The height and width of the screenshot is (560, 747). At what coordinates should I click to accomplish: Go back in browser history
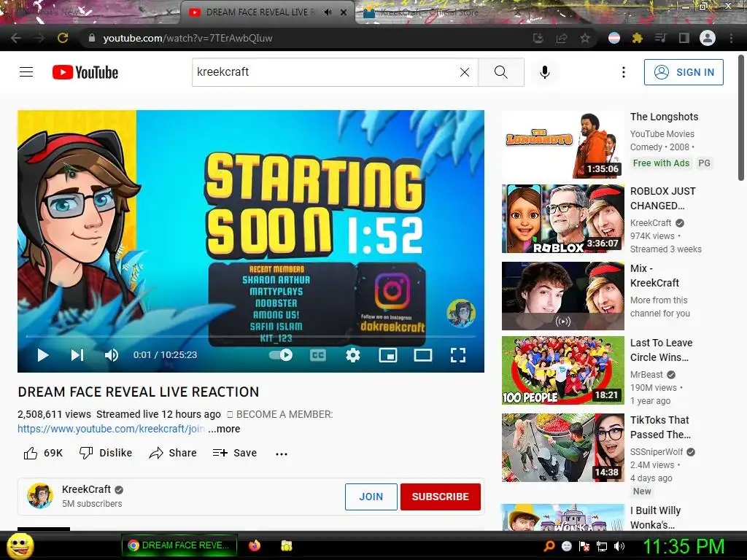(x=16, y=38)
